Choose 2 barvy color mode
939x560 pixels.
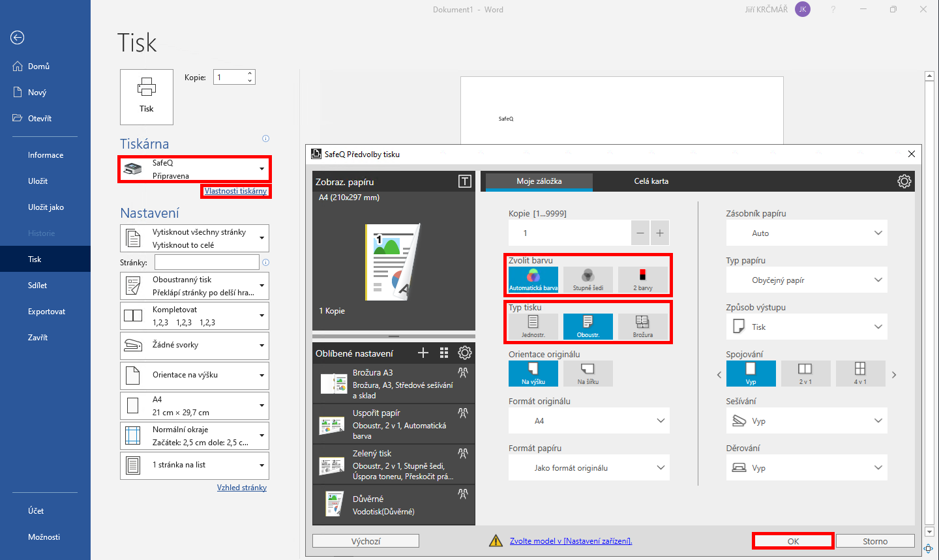pyautogui.click(x=643, y=280)
